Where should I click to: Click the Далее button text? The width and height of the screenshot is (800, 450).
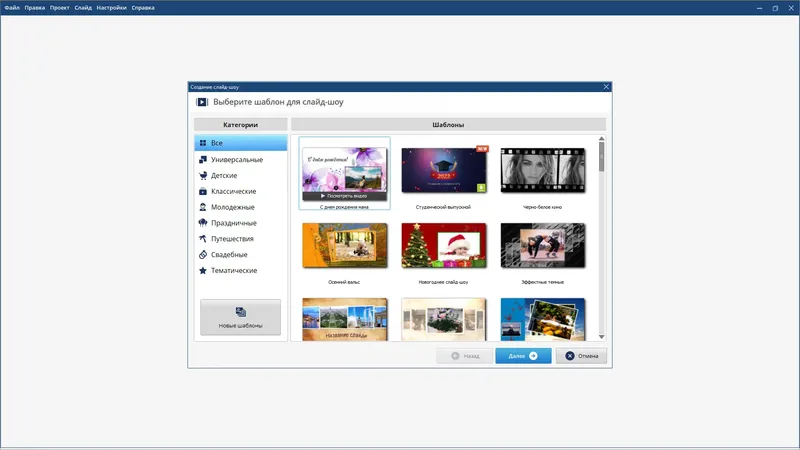516,356
